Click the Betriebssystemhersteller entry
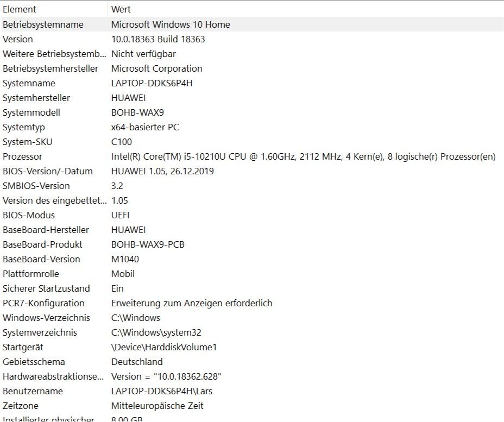Image resolution: width=504 pixels, height=422 pixels. [51, 68]
